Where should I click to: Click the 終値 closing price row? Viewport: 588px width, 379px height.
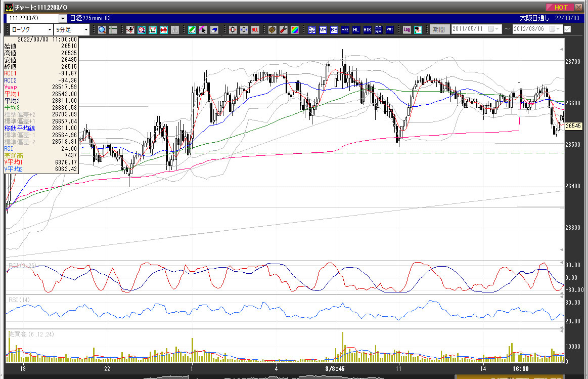coord(40,66)
